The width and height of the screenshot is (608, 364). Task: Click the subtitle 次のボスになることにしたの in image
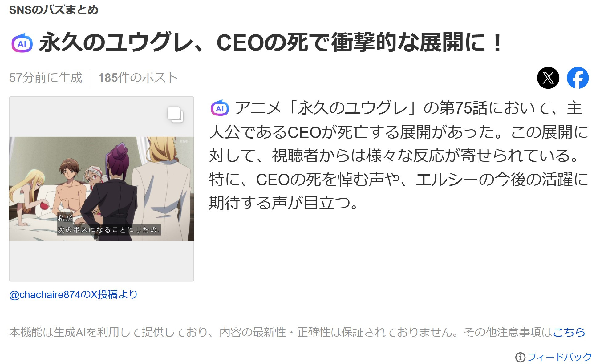coord(109,230)
